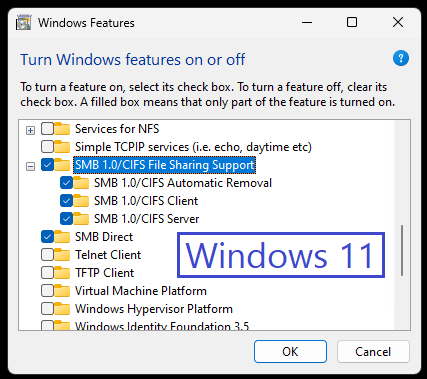Select the SMB 1.0/CIFS Automatic Removal label
The image size is (427, 379).
pos(183,183)
